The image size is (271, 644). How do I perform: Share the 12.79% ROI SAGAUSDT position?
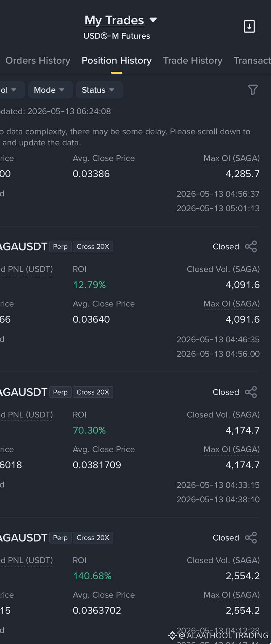251,247
